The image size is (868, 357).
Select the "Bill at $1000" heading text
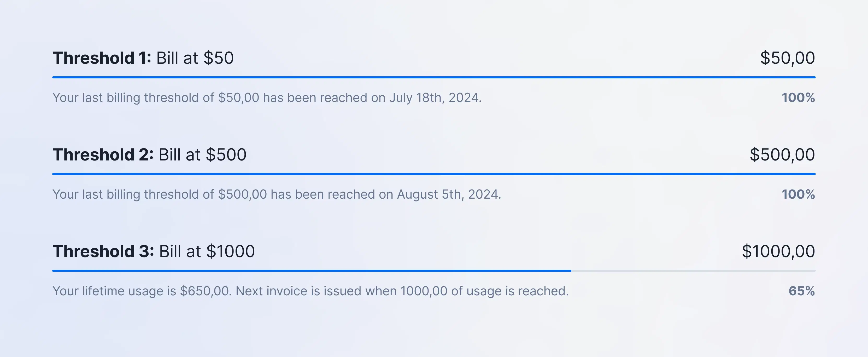pyautogui.click(x=207, y=251)
